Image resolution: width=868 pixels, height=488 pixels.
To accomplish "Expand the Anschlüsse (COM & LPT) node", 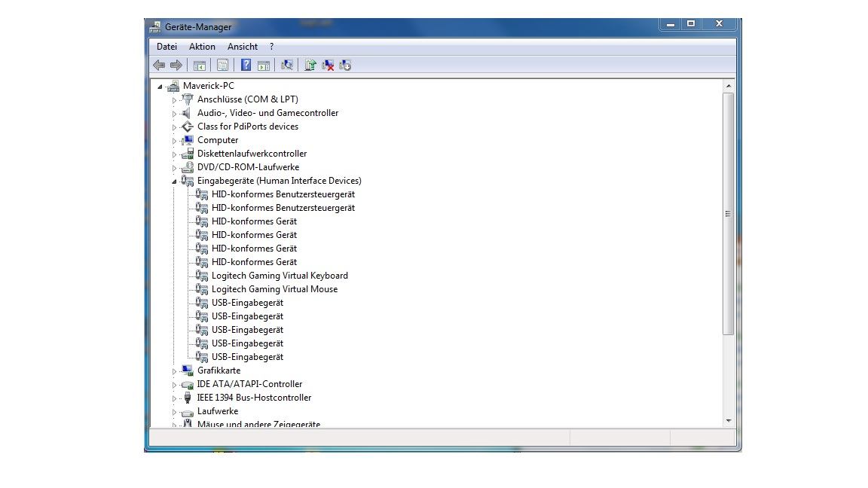I will point(174,100).
